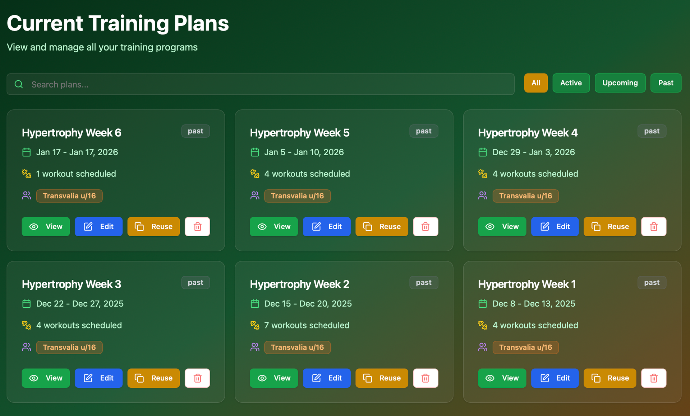The height and width of the screenshot is (416, 690).
Task: Filter plans by Active
Action: click(x=571, y=83)
